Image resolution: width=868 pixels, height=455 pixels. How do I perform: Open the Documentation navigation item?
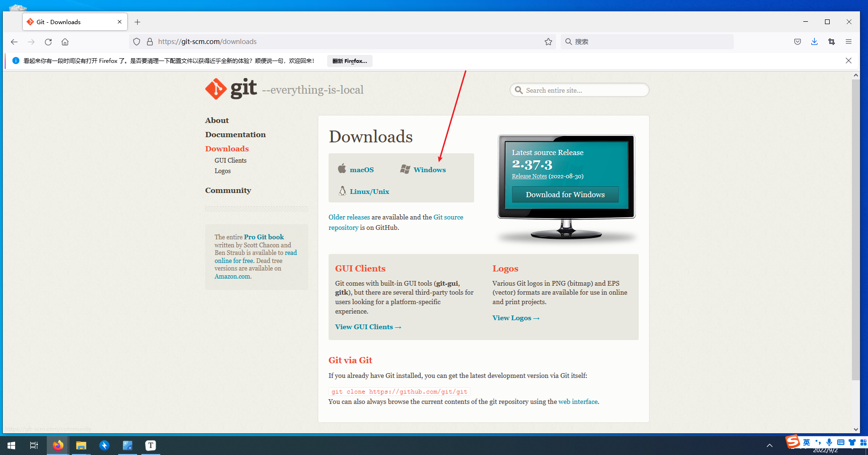click(235, 135)
